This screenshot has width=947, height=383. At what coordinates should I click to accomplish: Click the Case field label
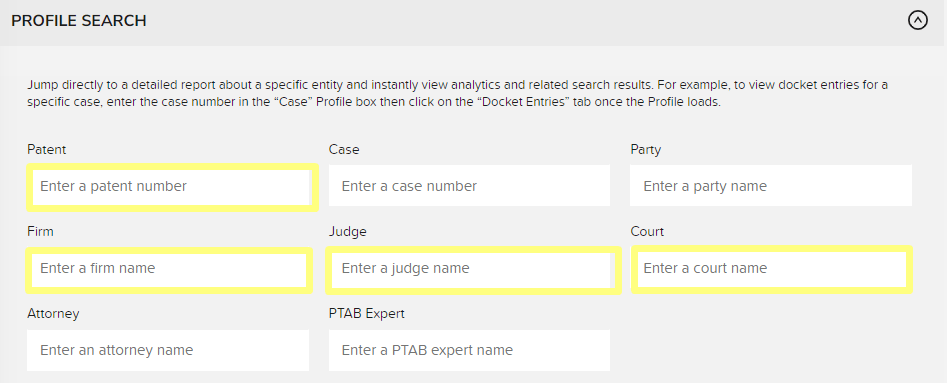[x=344, y=149]
